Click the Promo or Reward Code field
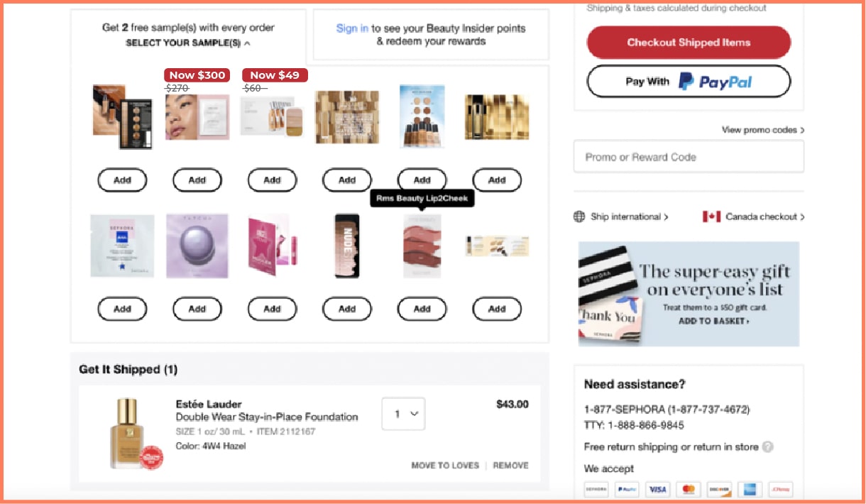Image resolution: width=866 pixels, height=504 pixels. (x=689, y=157)
